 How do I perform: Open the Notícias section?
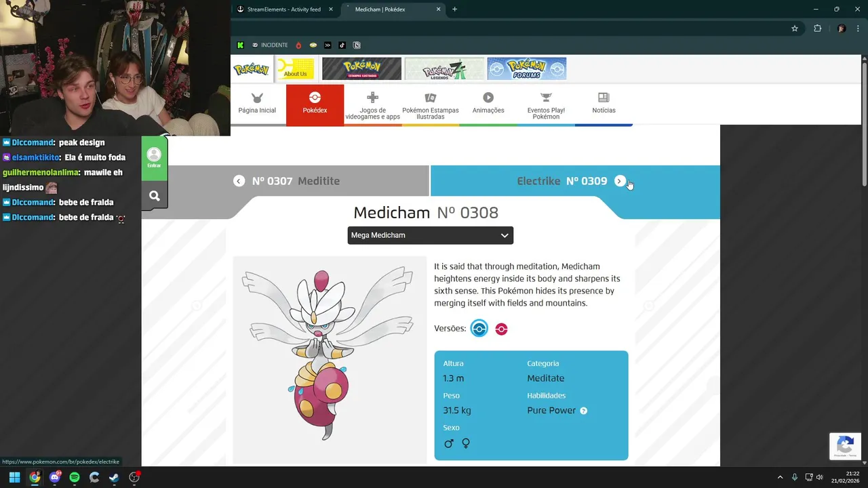604,104
